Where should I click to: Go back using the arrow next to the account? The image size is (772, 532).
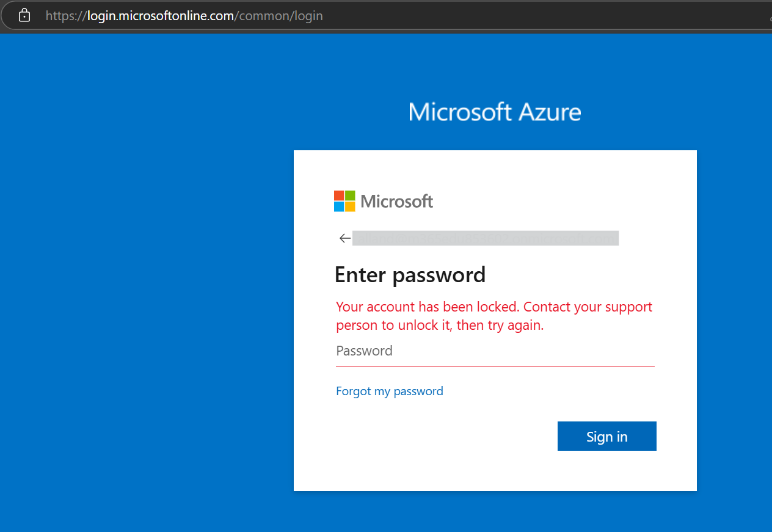tap(344, 238)
